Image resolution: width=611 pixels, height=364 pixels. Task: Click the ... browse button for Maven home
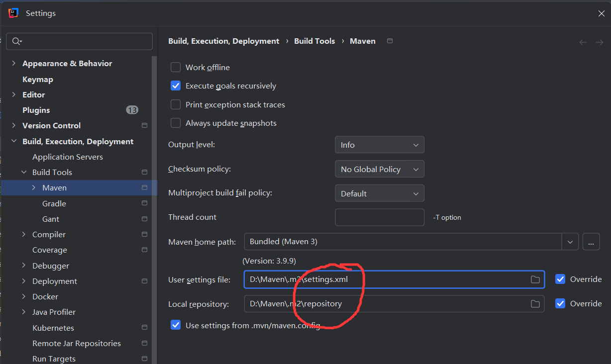[x=591, y=242]
